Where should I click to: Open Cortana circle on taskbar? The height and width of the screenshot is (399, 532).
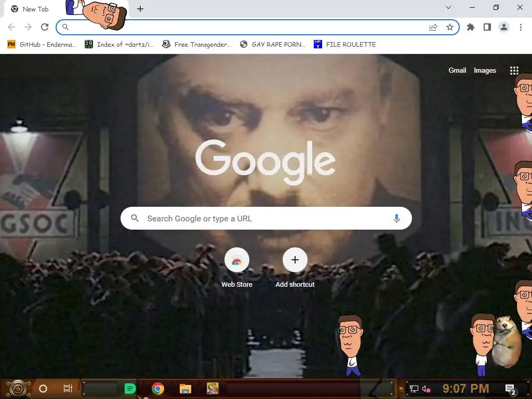click(43, 389)
